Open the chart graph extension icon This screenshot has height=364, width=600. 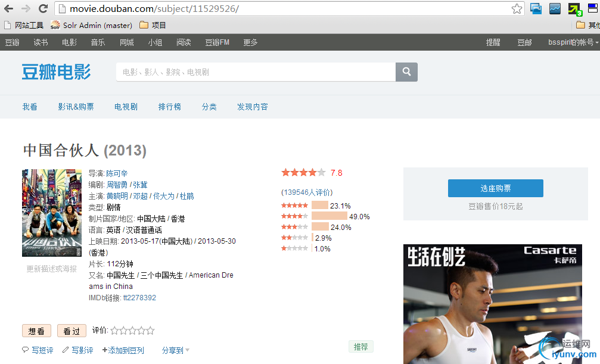point(555,8)
